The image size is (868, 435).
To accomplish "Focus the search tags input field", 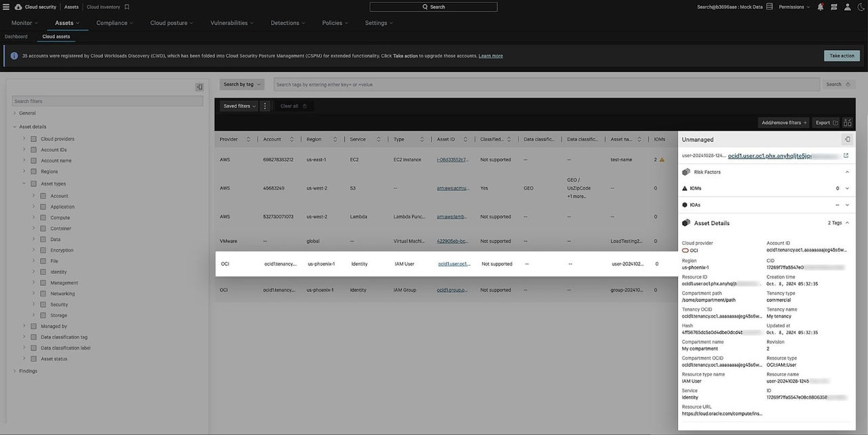I will click(547, 85).
